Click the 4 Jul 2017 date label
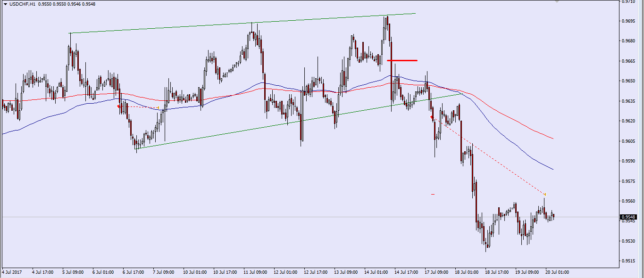This screenshot has height=278, width=644. [x=11, y=272]
